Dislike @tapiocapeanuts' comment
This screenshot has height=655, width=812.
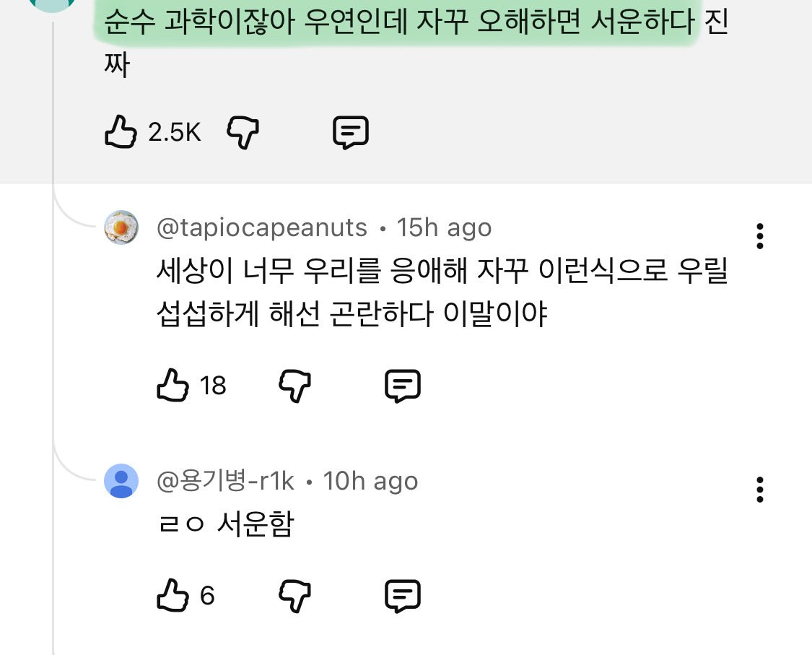(x=294, y=385)
